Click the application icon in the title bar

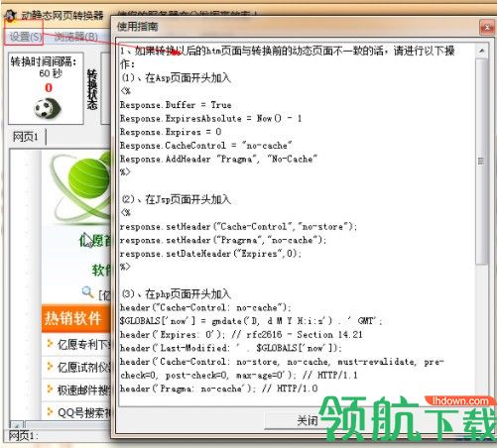tap(10, 15)
